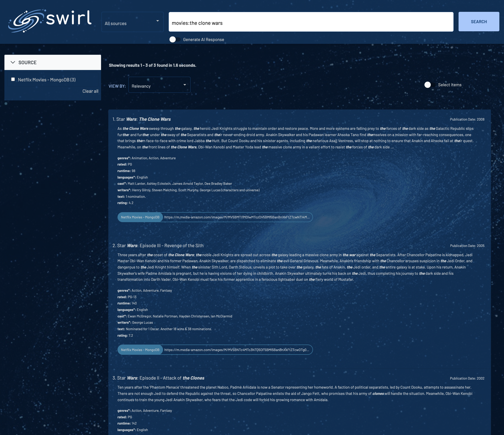Open Star Wars: The Clone Wars result title
Screen dimensions: 504x435
144,119
